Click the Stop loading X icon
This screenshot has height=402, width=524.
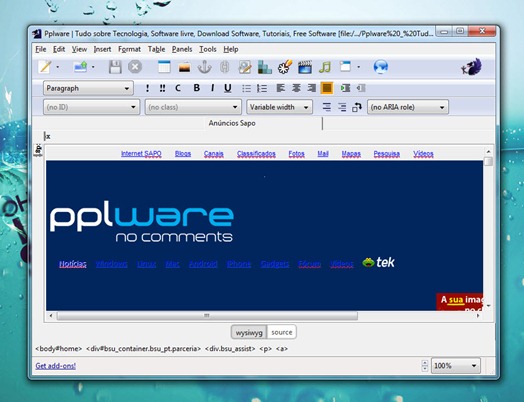point(135,67)
